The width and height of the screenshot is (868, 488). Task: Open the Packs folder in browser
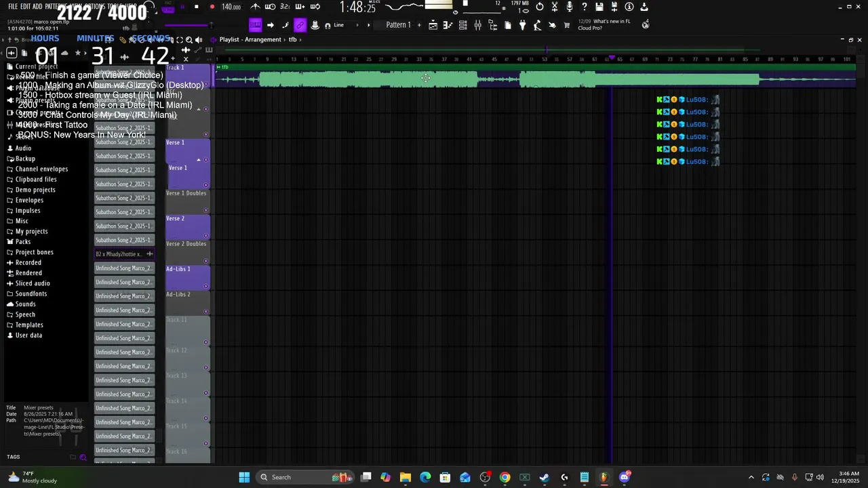point(23,242)
